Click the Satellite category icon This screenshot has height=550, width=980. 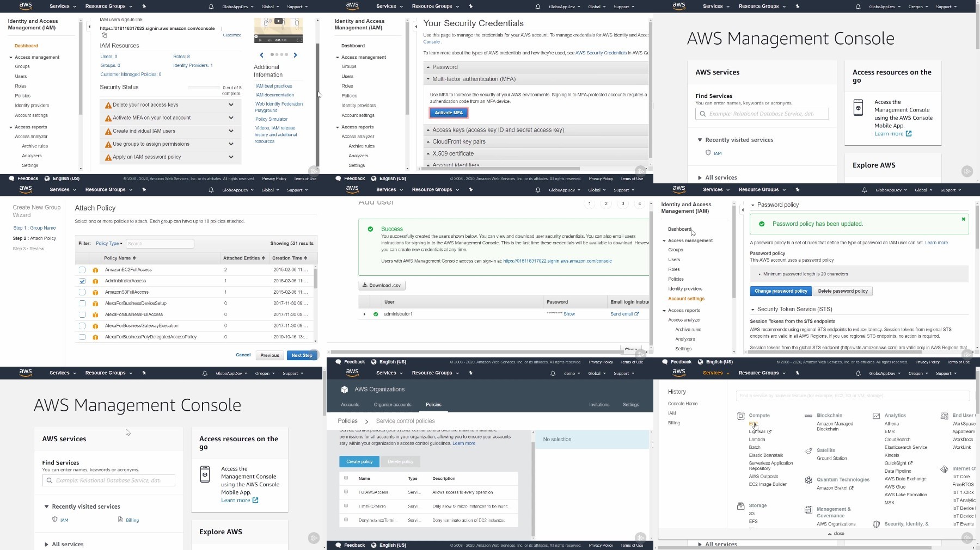click(808, 451)
